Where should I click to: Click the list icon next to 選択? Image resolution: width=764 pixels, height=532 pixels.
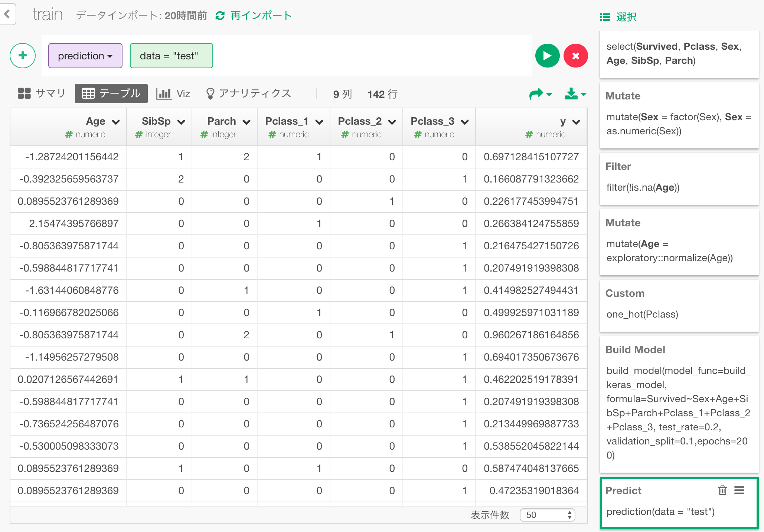click(x=604, y=16)
